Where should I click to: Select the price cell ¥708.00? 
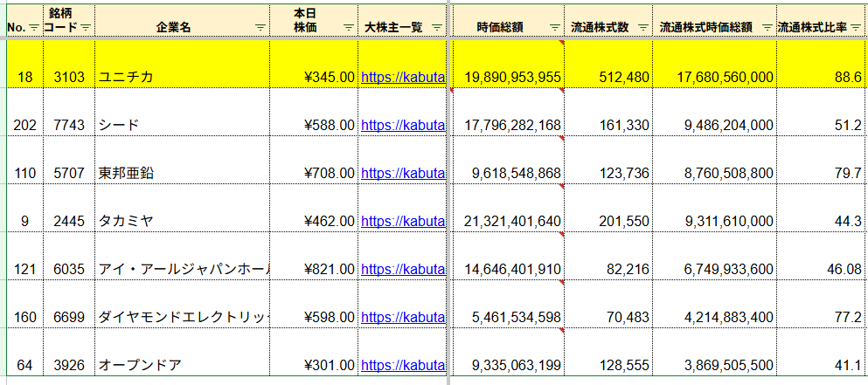tap(314, 161)
